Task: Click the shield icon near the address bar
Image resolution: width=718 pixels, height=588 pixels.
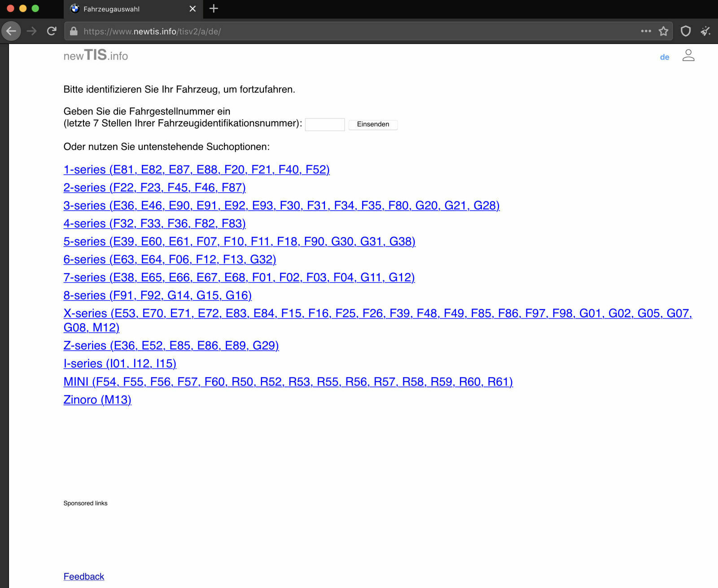Action: pos(686,31)
